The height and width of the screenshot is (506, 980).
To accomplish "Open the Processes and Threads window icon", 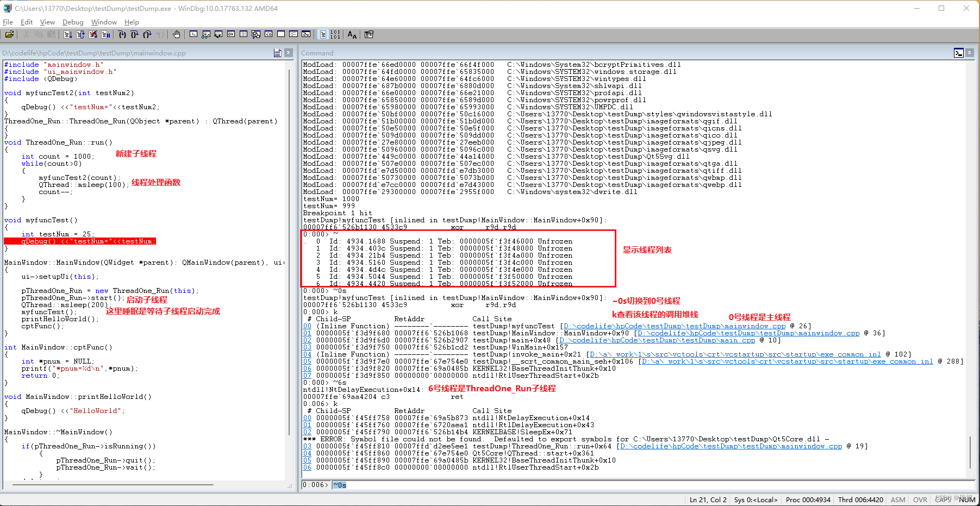I will (x=294, y=34).
